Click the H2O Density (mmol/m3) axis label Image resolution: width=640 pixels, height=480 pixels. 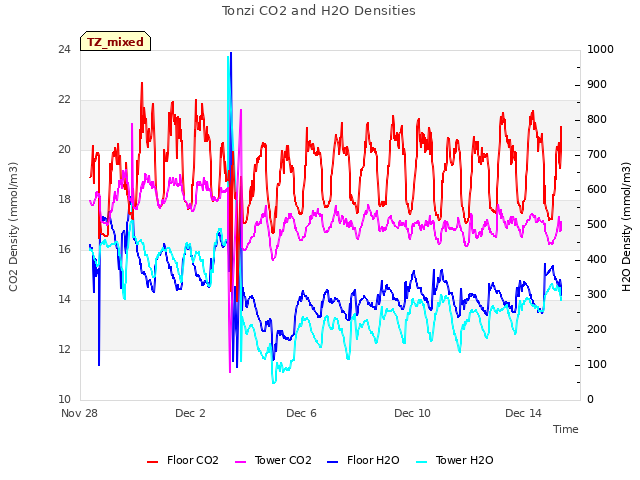626,227
